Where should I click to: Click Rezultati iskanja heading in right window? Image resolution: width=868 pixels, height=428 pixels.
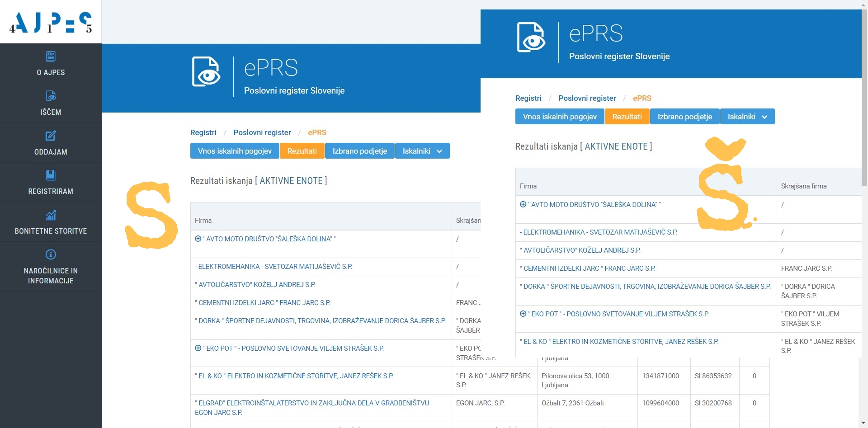click(584, 146)
